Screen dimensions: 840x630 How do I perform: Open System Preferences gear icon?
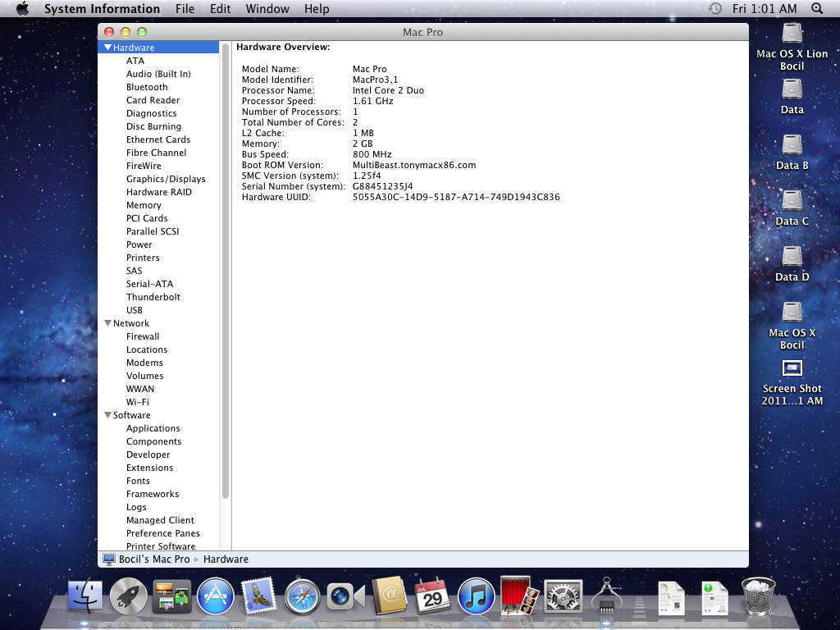(x=563, y=596)
